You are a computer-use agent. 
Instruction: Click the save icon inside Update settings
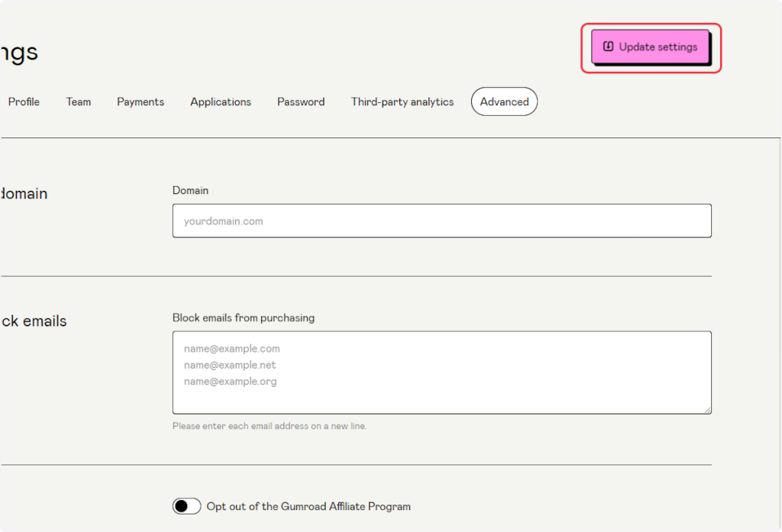point(609,47)
